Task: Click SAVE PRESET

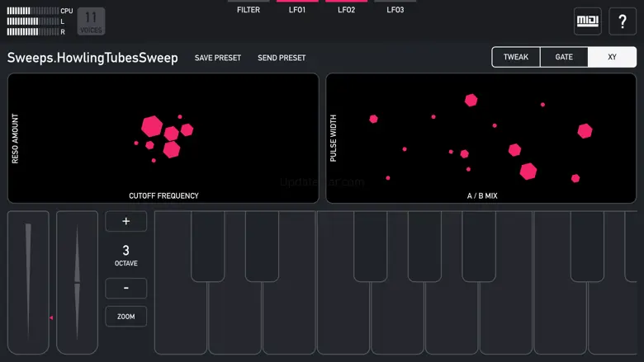Action: coord(218,58)
